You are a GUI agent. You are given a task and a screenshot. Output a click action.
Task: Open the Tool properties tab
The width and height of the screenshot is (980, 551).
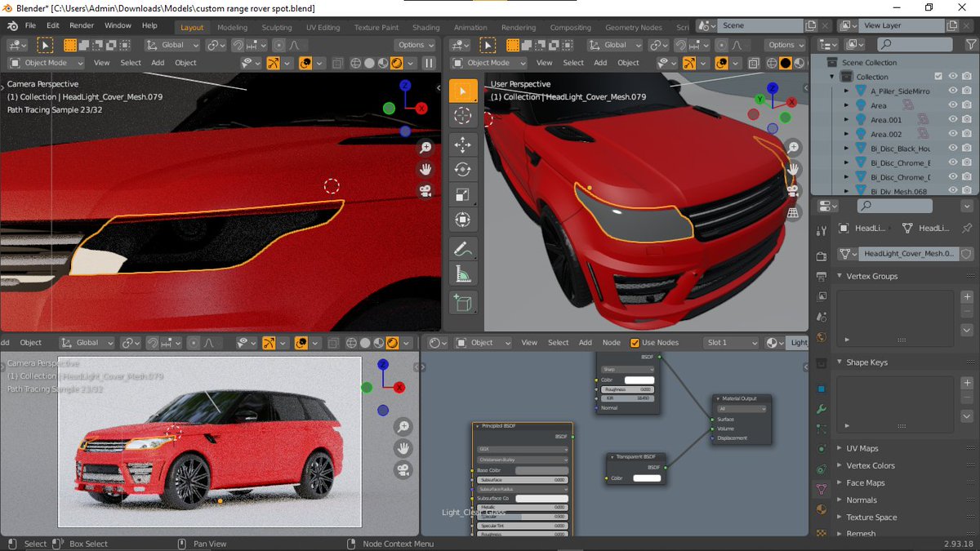pyautogui.click(x=822, y=230)
